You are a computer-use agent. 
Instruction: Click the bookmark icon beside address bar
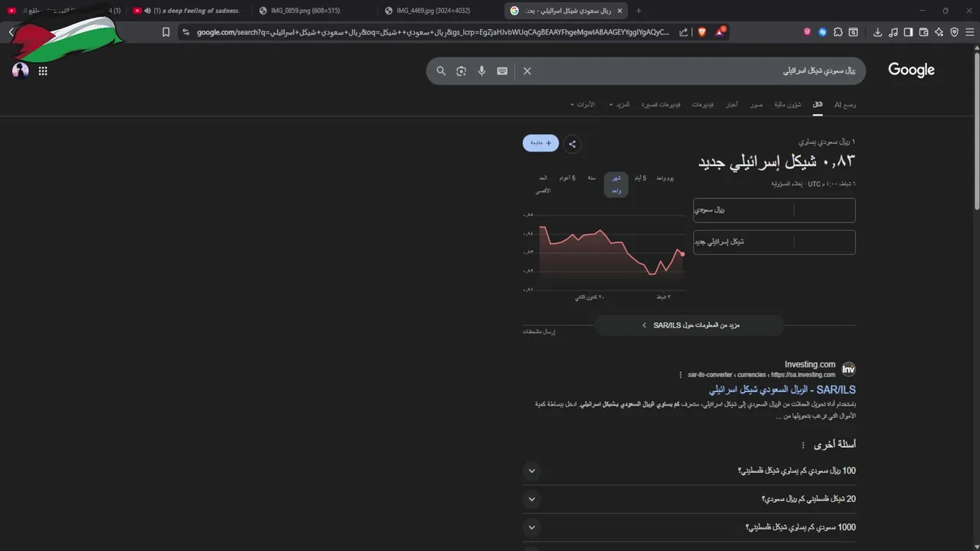point(166,32)
